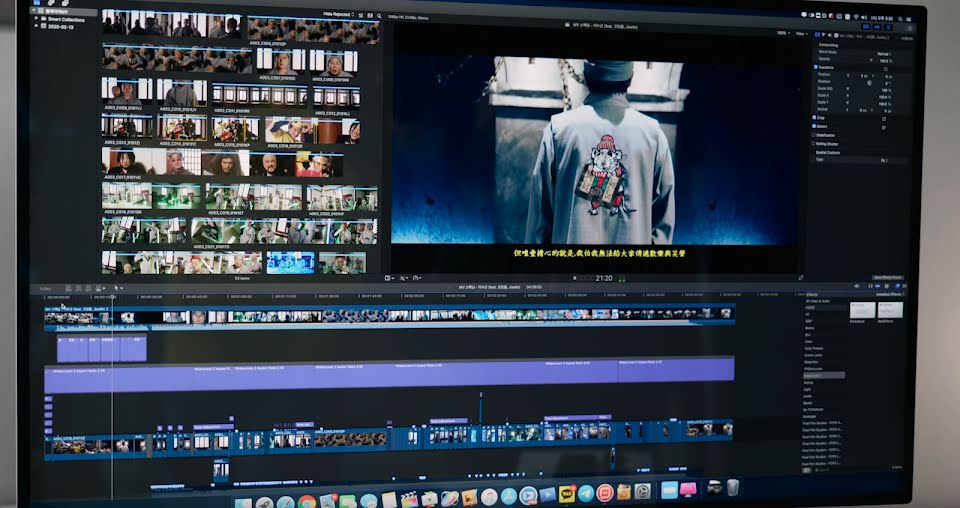
Task: Toggle the timeline panel button in toolbar
Action: coord(877,27)
